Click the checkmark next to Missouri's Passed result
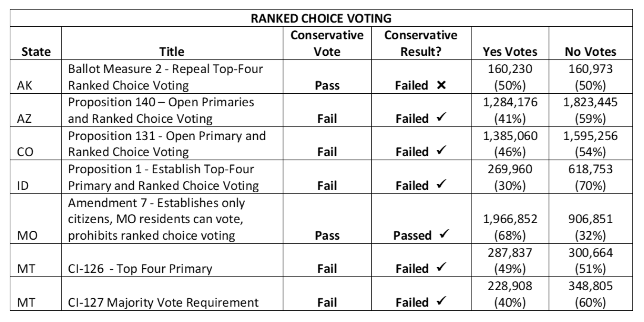Screen dimensions: 644x322 (x=444, y=234)
